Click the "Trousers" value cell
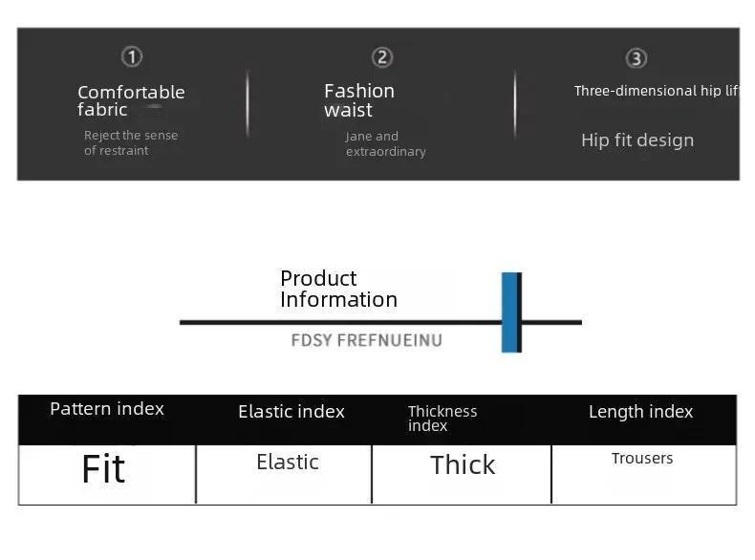 (x=642, y=459)
